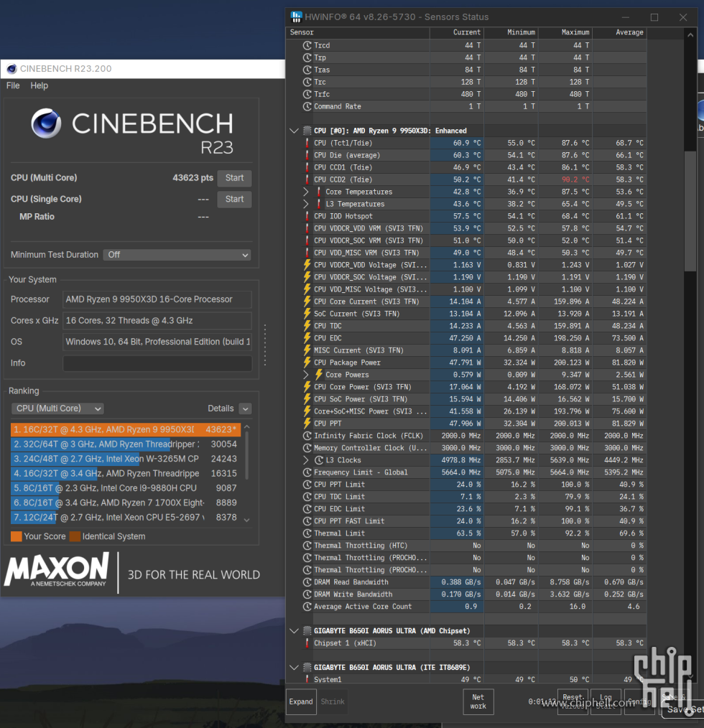Viewport: 704px width, 728px height.
Task: Click the Maximum column header
Action: [x=565, y=32]
